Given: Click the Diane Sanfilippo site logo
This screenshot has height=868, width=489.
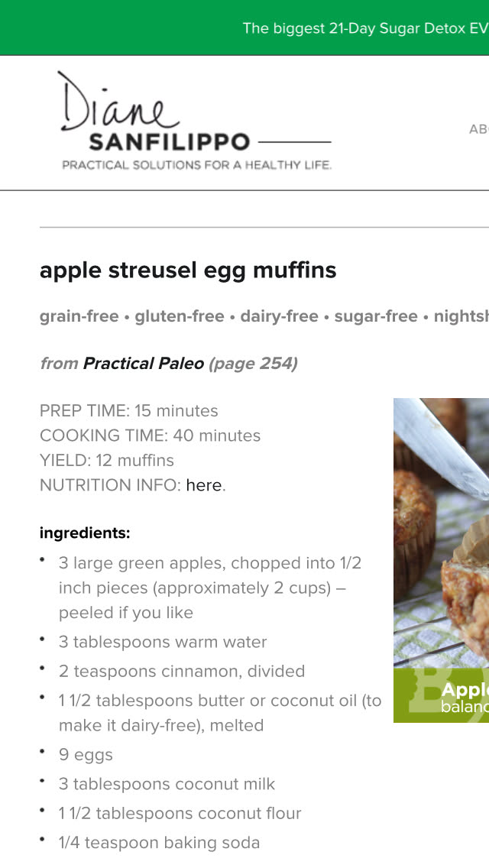Looking at the screenshot, I should [x=194, y=121].
